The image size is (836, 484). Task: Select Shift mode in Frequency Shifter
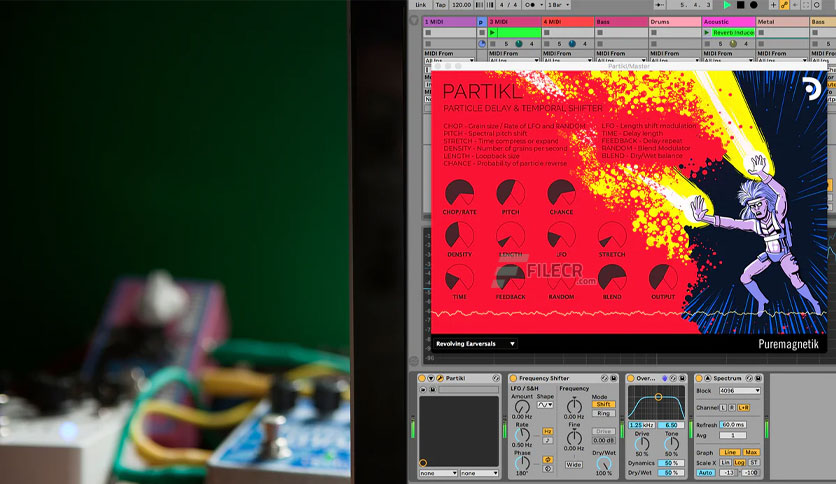point(604,404)
